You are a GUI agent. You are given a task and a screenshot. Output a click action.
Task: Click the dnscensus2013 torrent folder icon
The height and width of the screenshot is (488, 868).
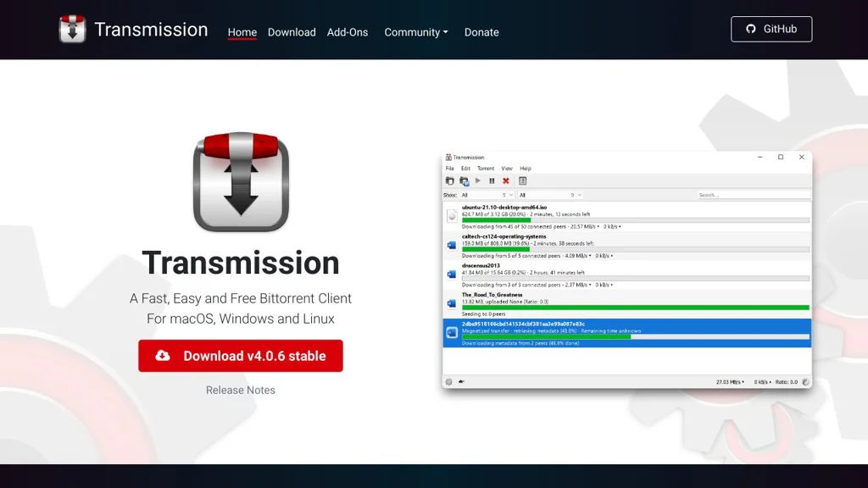coord(452,274)
